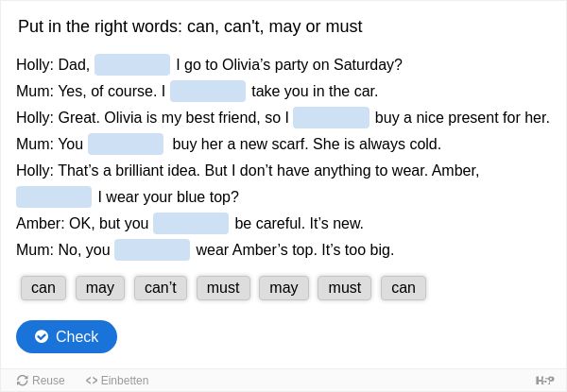
Task: Click the blank before "buy her a new scarf"
Action: (126, 144)
